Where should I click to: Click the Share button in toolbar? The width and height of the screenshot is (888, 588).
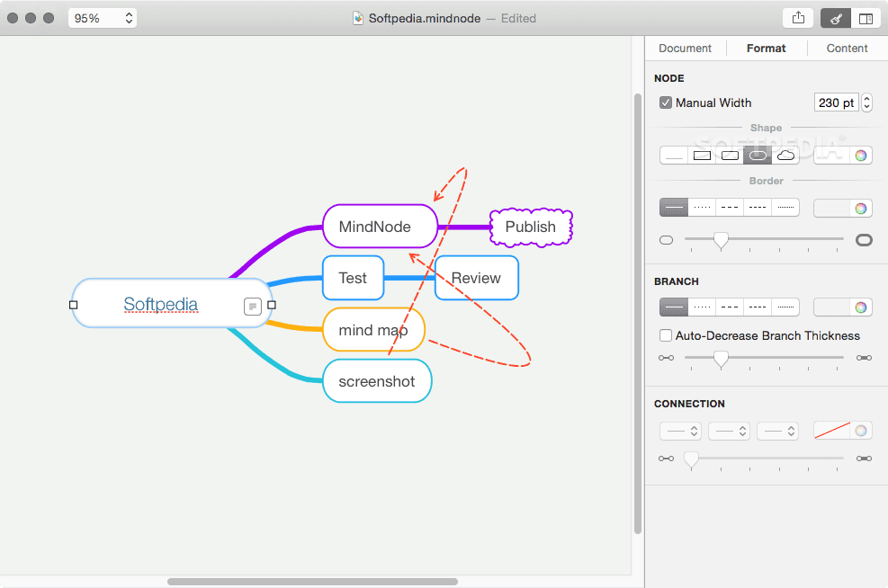pyautogui.click(x=797, y=18)
